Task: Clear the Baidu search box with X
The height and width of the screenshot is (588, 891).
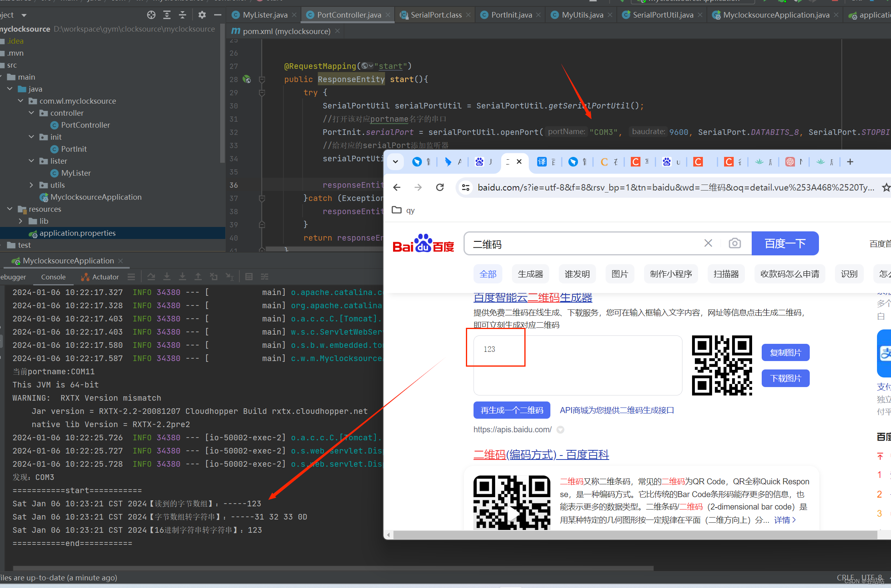Action: (x=708, y=243)
